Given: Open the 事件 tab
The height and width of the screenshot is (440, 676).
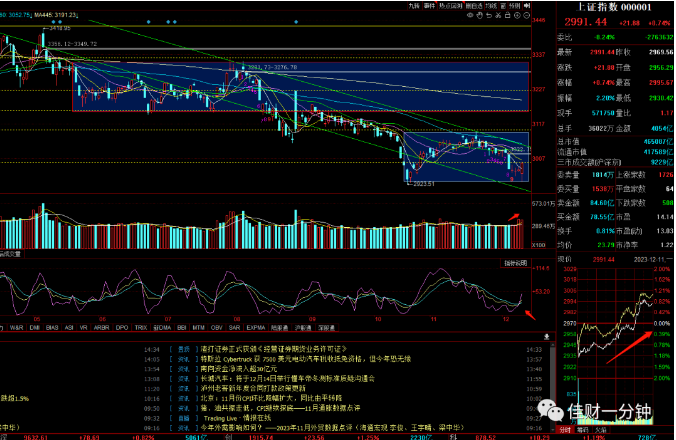Looking at the screenshot, I should [429, 6].
